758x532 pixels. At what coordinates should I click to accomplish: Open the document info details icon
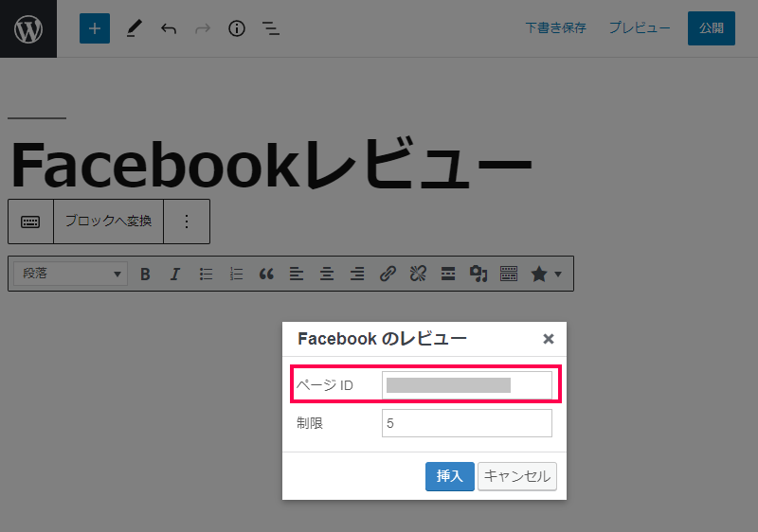[236, 28]
